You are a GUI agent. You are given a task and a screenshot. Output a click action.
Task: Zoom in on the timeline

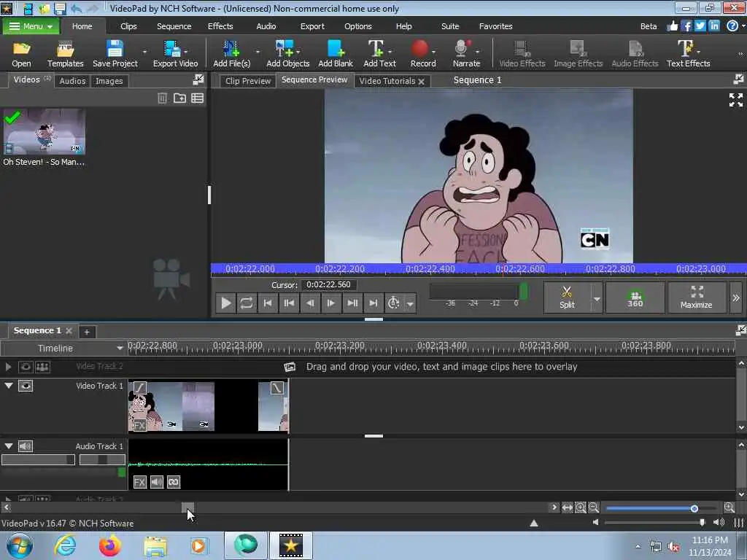tap(729, 507)
